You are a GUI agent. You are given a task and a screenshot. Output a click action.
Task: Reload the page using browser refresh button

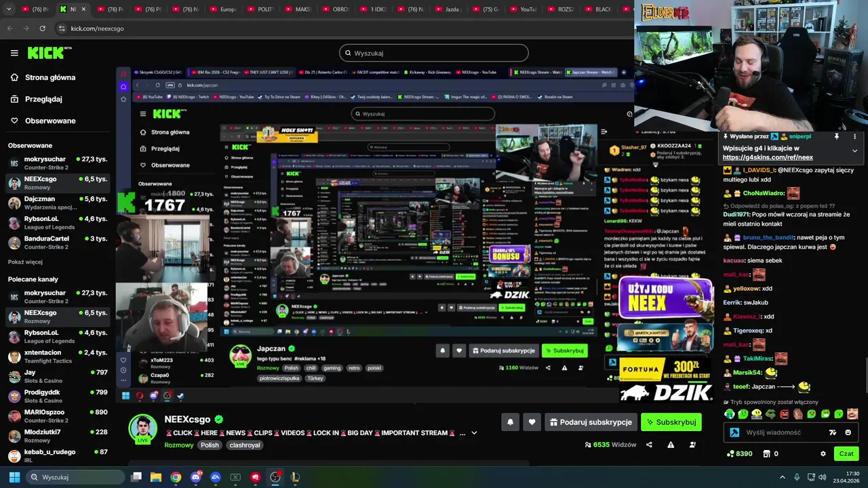pos(43,28)
